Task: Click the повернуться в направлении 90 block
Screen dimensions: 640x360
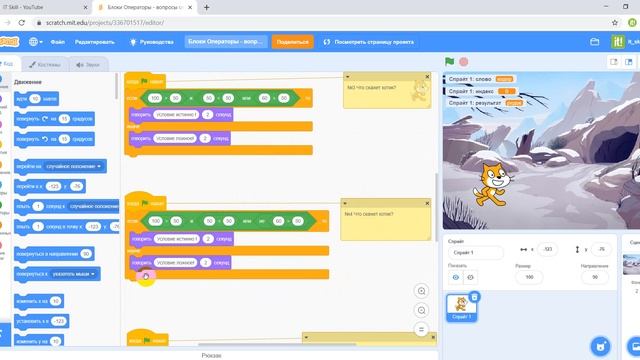Action: click(54, 254)
